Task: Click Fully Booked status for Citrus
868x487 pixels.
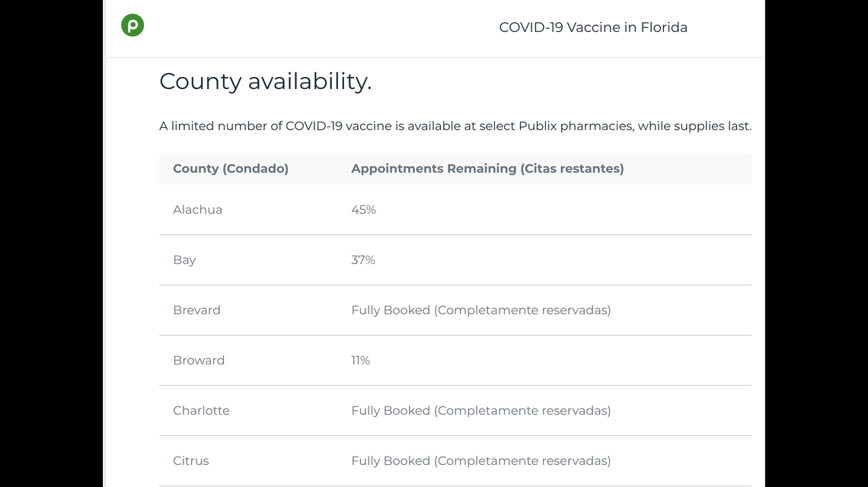Action: tap(480, 460)
